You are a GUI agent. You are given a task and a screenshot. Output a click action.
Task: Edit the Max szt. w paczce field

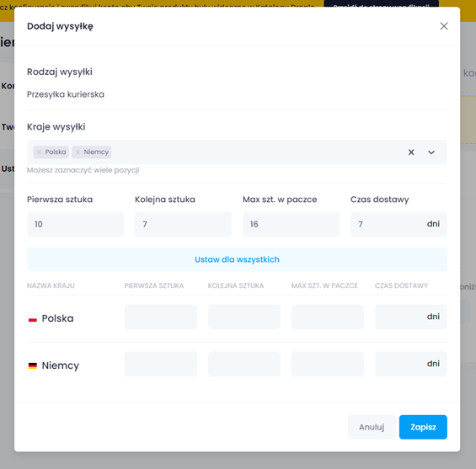[291, 224]
